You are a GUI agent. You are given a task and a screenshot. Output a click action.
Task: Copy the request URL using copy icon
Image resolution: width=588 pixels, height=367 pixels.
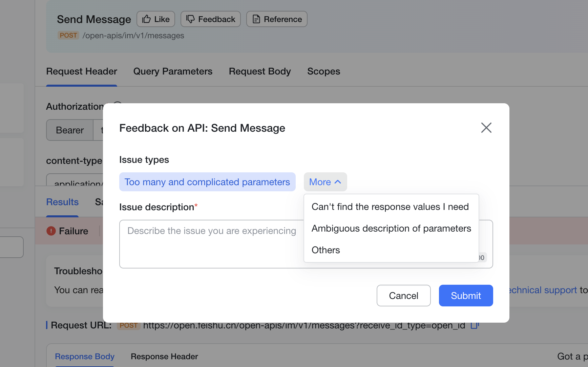coord(475,325)
